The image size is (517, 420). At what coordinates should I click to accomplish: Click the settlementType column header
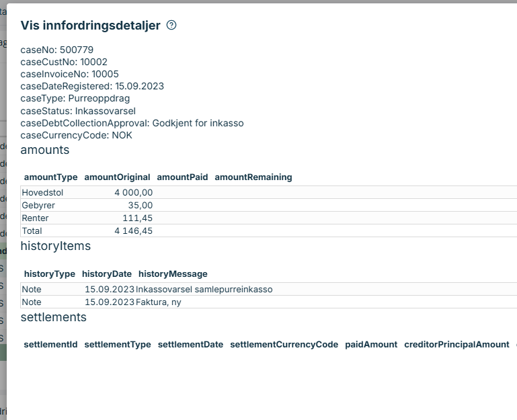click(x=118, y=345)
